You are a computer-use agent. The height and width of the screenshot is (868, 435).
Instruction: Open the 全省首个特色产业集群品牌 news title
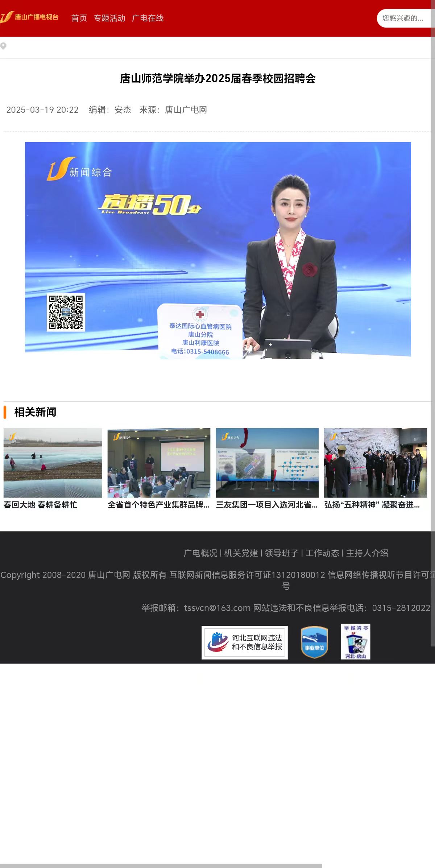pos(158,505)
